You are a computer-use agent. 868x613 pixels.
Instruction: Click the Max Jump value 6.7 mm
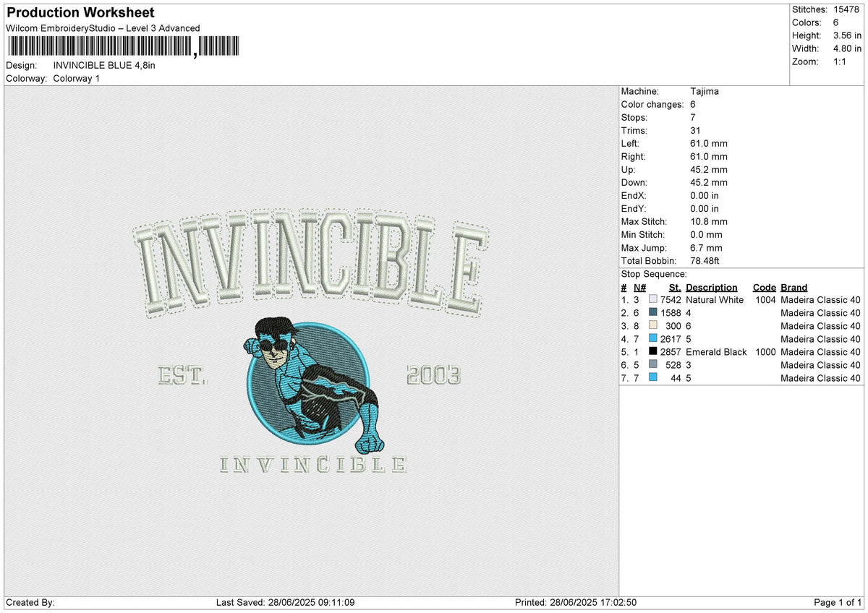(707, 248)
